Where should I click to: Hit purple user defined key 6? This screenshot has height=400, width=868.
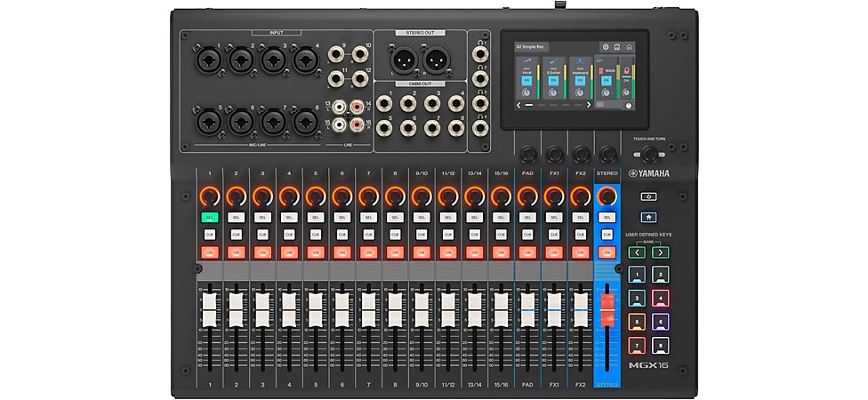coord(661,322)
